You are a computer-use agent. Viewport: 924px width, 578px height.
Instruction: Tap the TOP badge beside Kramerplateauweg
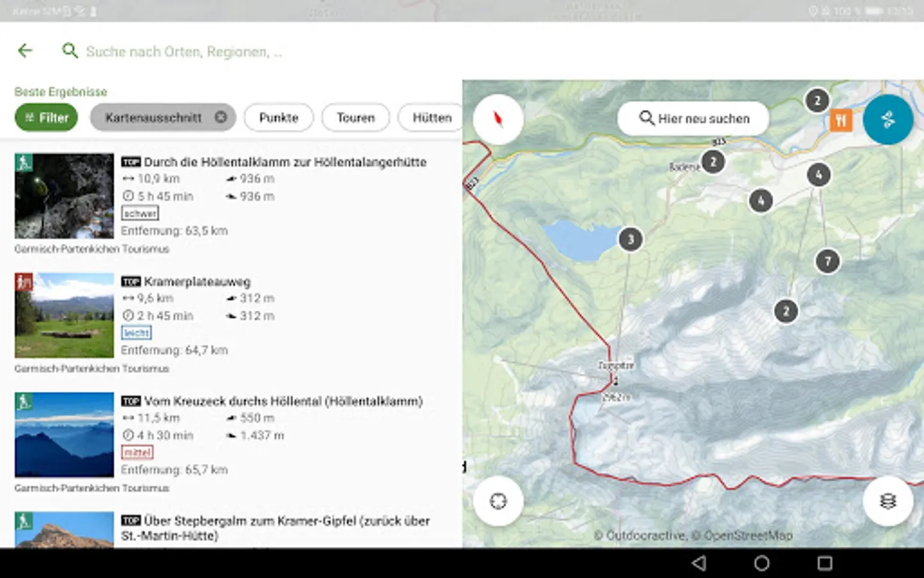(x=131, y=282)
